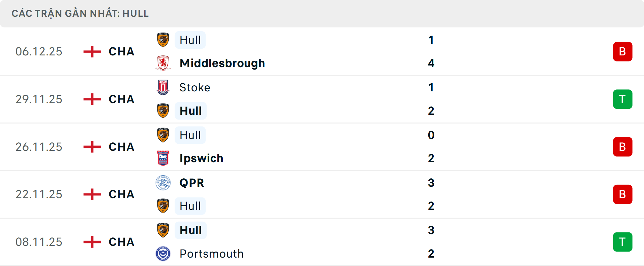Screen dimensions: 644x266
Task: Select the Hull crest beside Portsmouth match
Action: (x=163, y=230)
